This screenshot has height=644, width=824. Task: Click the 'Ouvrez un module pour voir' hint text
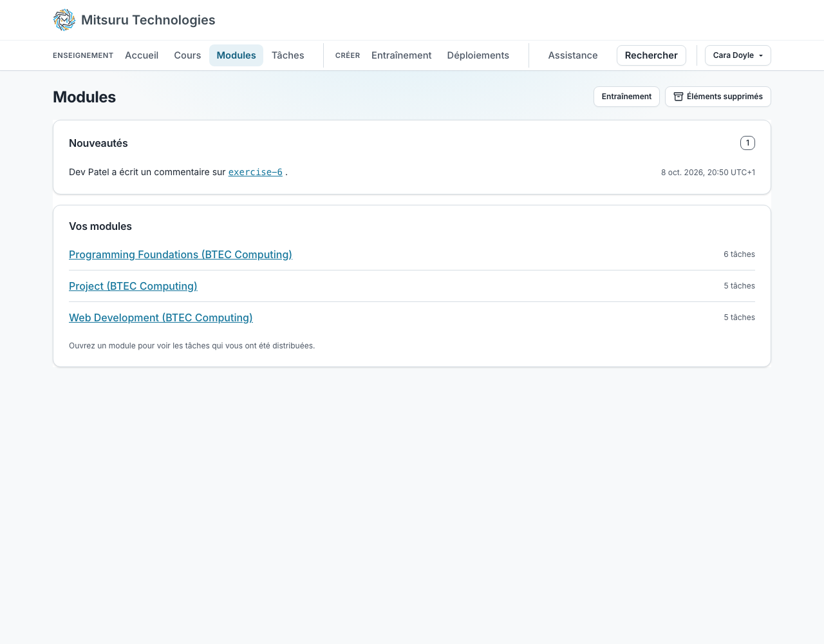point(192,346)
